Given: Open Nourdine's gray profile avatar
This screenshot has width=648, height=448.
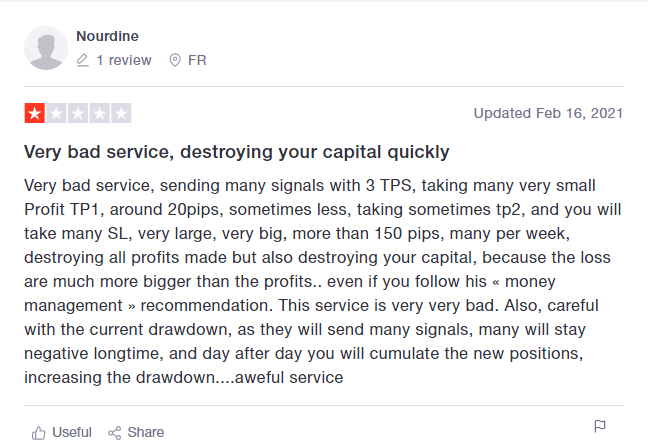Looking at the screenshot, I should pos(46,48).
